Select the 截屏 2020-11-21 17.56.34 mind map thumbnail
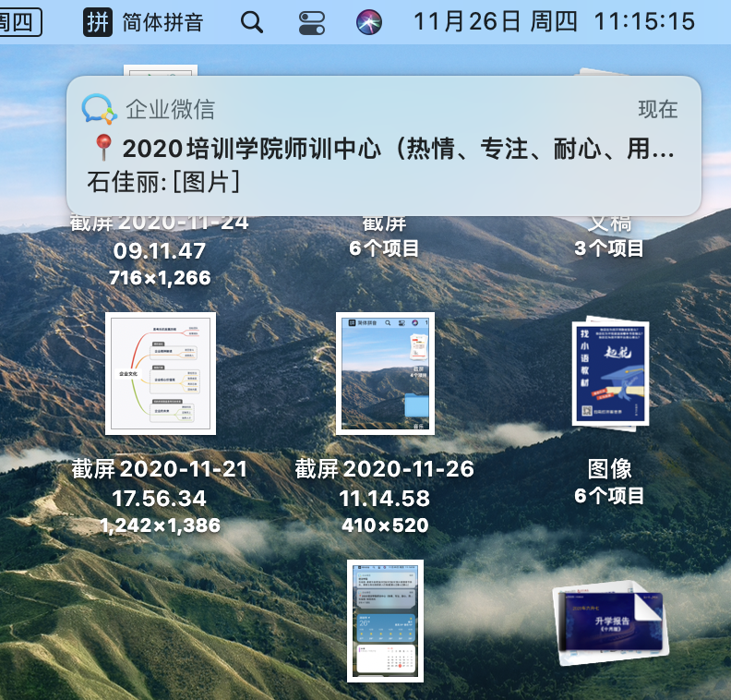Screen dimensions: 731x700 161,373
